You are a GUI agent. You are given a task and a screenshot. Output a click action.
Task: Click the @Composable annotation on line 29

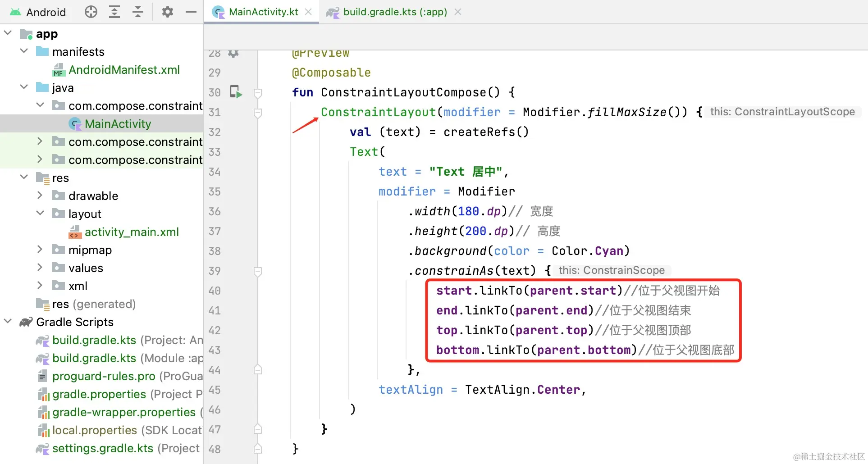pos(331,73)
